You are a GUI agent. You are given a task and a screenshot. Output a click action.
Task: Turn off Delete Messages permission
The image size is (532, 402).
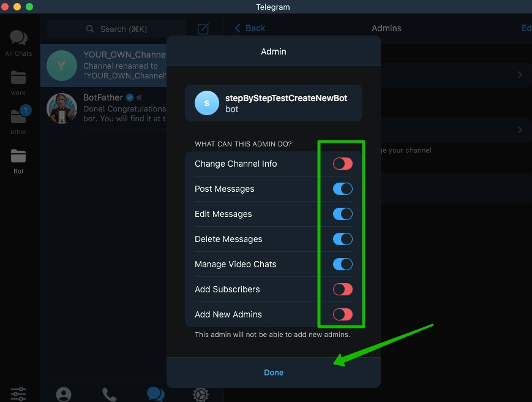[343, 239]
